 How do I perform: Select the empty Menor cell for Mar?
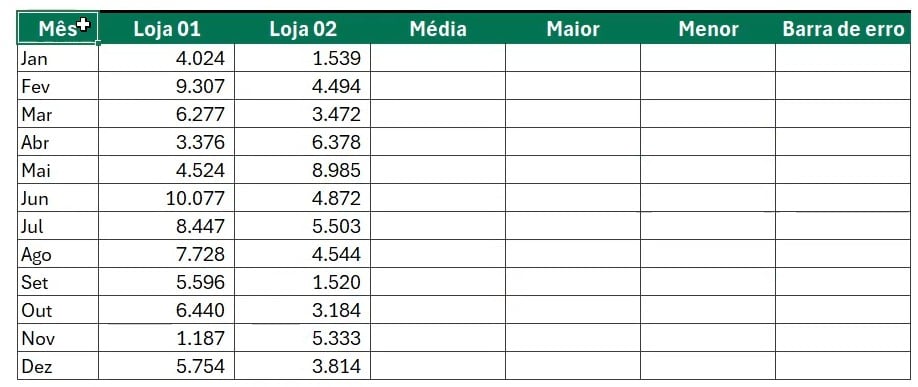708,114
